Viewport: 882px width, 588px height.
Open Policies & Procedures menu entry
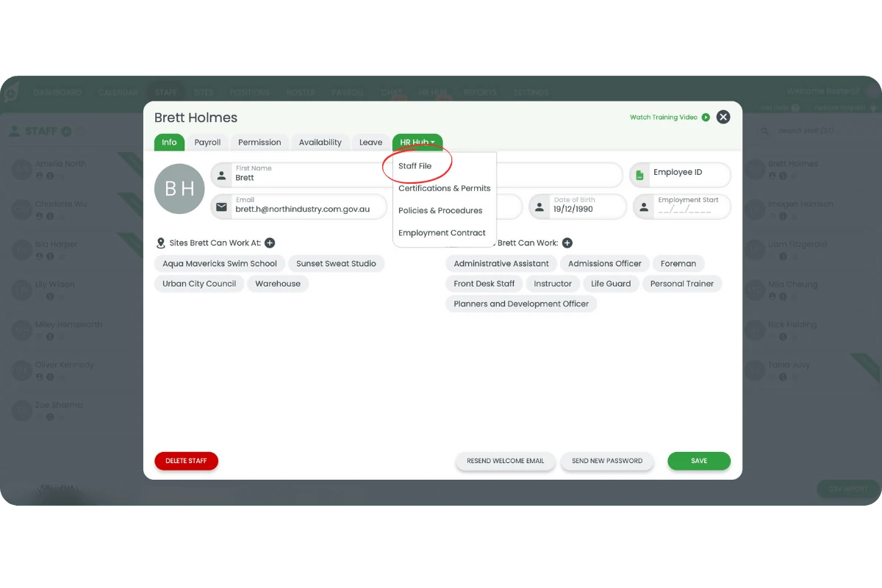tap(440, 210)
